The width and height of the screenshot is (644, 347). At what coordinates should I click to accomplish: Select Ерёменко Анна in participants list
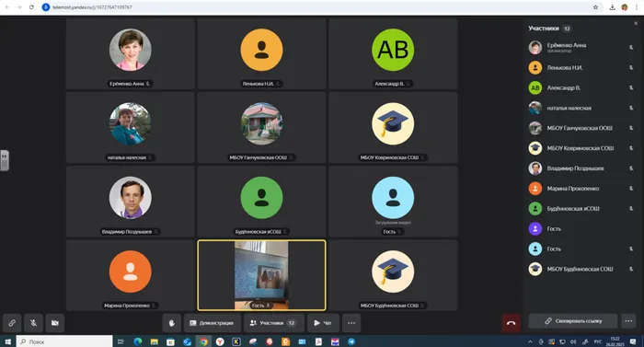(581, 48)
